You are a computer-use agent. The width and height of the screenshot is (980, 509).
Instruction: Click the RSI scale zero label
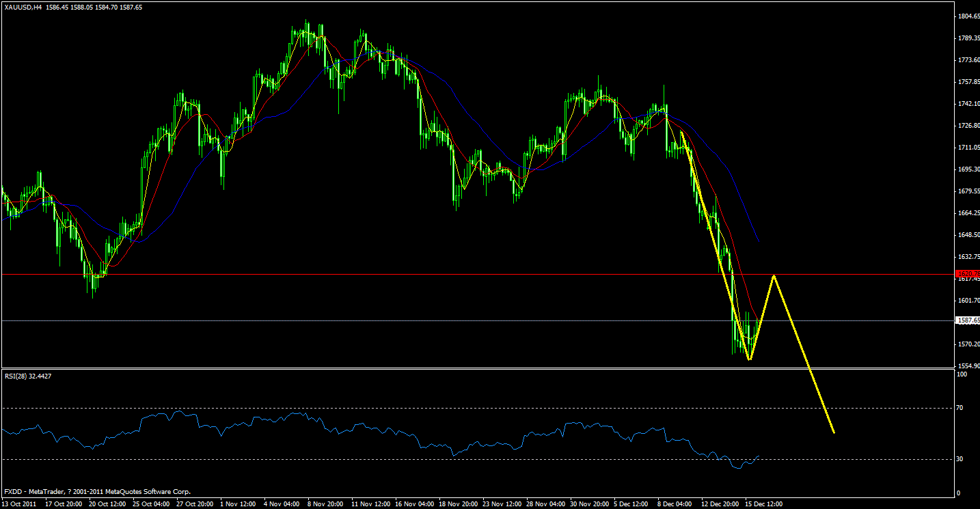click(x=959, y=493)
